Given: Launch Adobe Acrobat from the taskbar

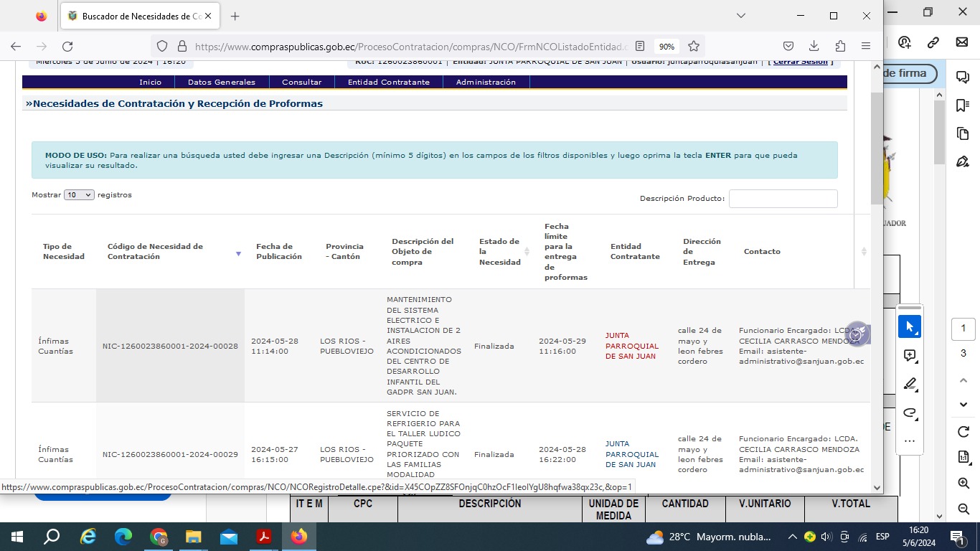Looking at the screenshot, I should 264,537.
